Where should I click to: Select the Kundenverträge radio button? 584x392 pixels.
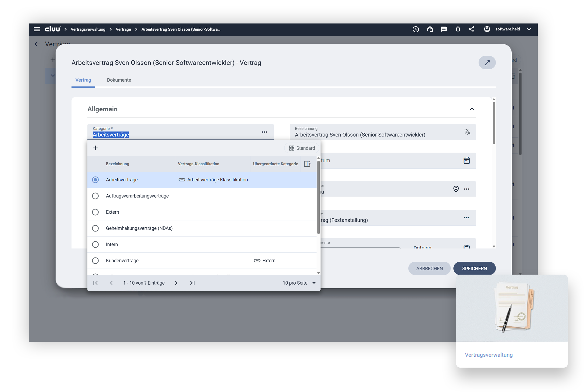pos(95,260)
